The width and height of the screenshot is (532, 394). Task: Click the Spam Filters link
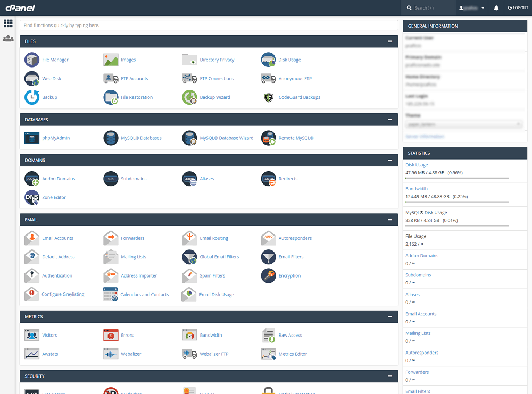pos(212,275)
